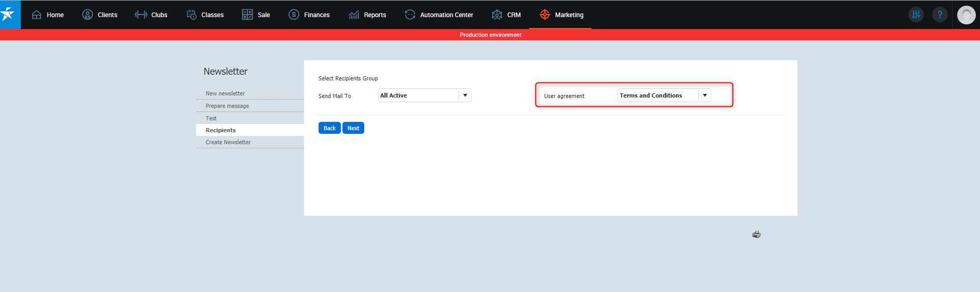Open the user profile avatar
The width and height of the screenshot is (980, 292).
[x=966, y=15]
